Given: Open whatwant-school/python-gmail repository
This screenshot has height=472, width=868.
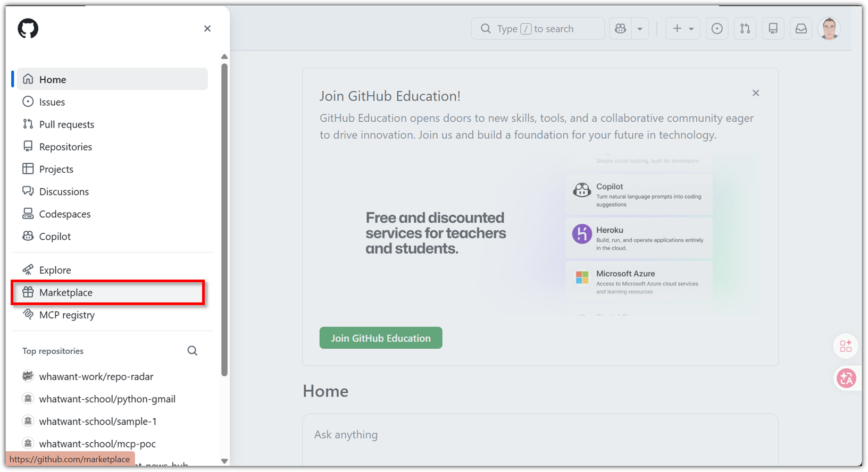Looking at the screenshot, I should (107, 399).
